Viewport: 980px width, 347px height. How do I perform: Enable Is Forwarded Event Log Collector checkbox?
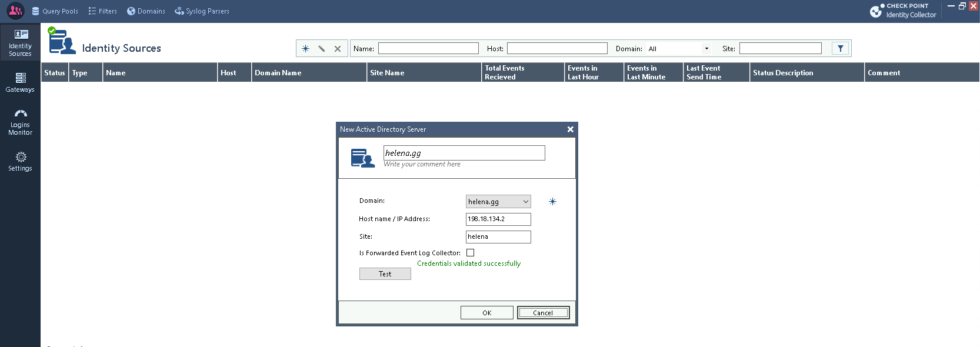point(470,253)
